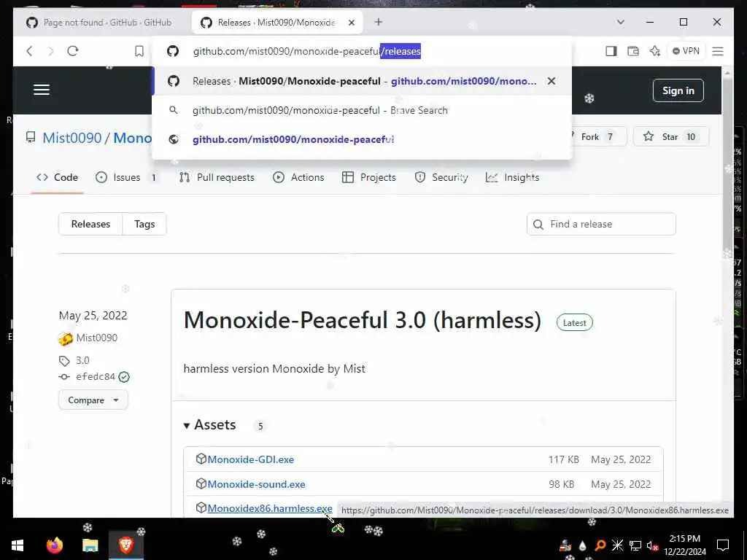Switch to the Tags view

[x=144, y=224]
